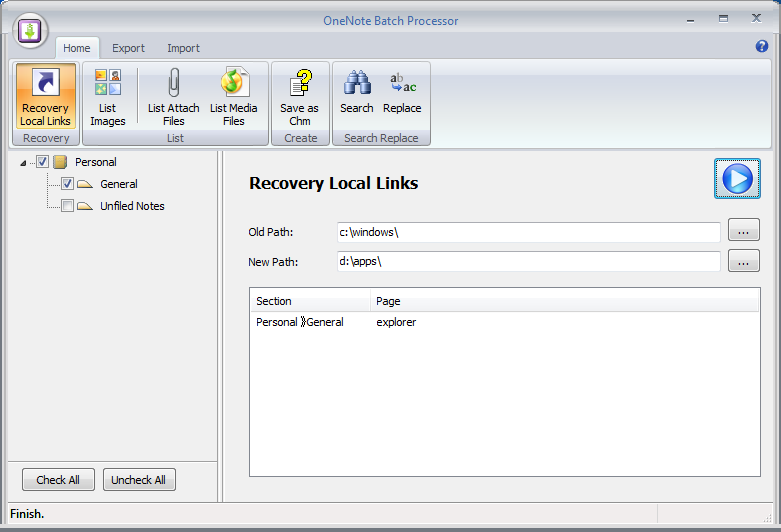Select the Personal tree item label
The width and height of the screenshot is (781, 532).
[x=96, y=162]
